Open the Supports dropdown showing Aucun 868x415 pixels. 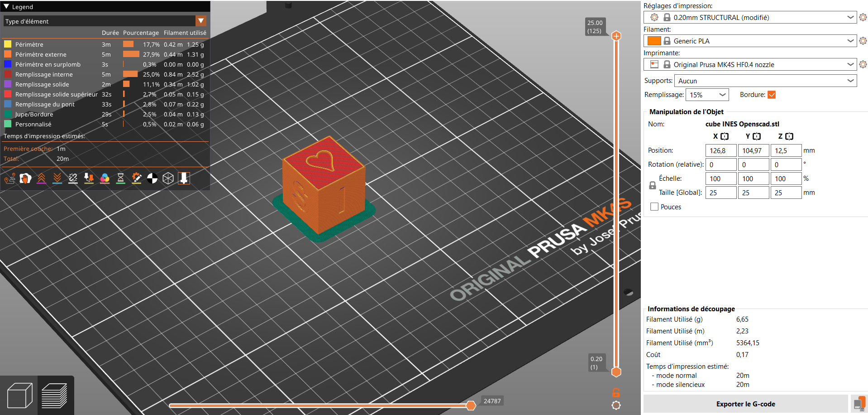click(x=765, y=81)
